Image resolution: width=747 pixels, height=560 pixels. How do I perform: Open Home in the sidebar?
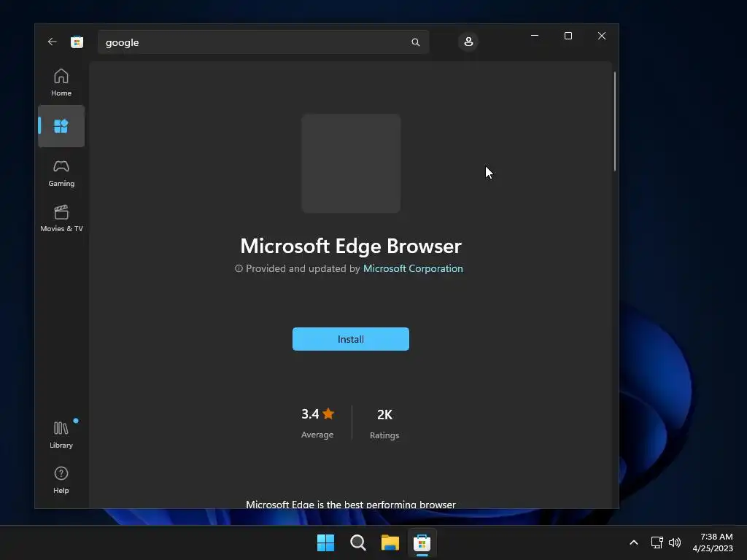61,83
